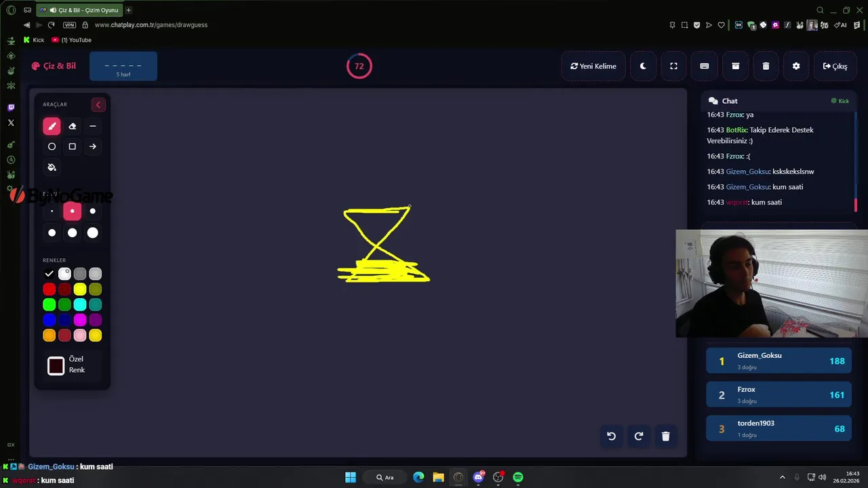Choose the highlighted pink brush size
868x488 pixels.
pos(73,211)
